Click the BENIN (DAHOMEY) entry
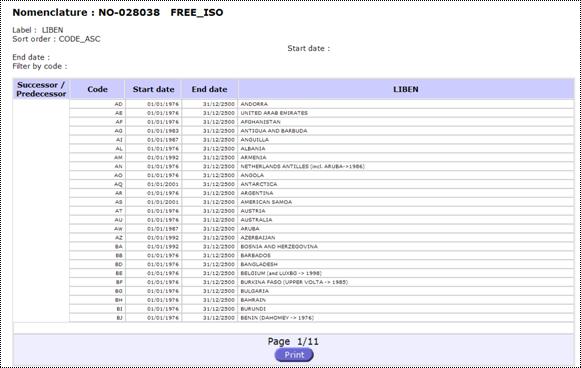This screenshot has width=581, height=368. [277, 318]
